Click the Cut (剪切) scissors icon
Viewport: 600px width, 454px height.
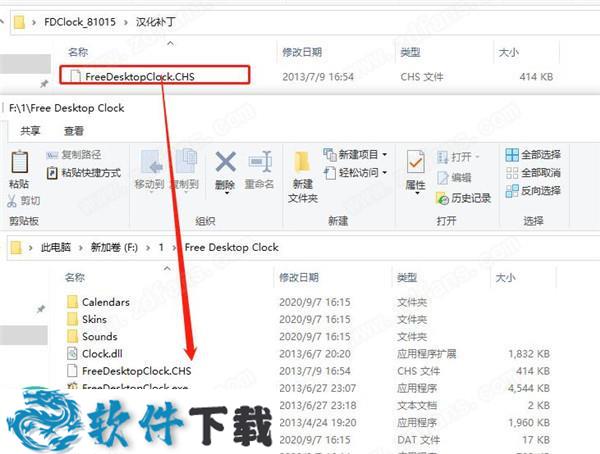pos(12,200)
